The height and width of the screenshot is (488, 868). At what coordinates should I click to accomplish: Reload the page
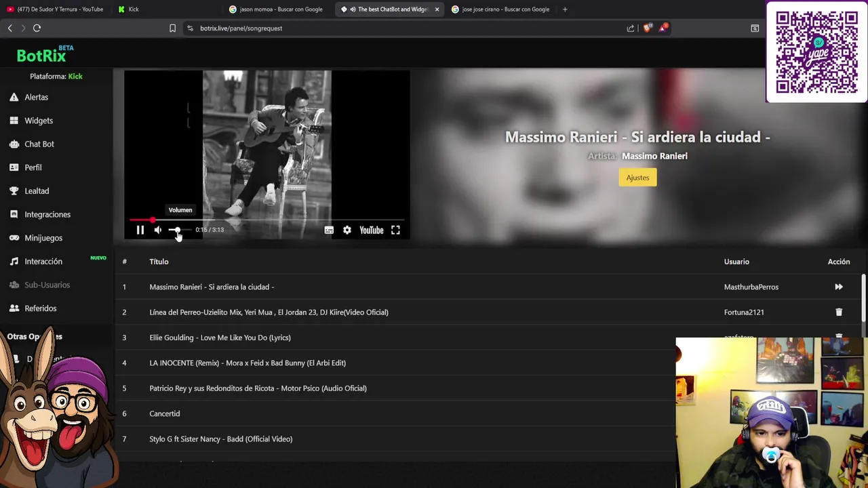pyautogui.click(x=37, y=28)
